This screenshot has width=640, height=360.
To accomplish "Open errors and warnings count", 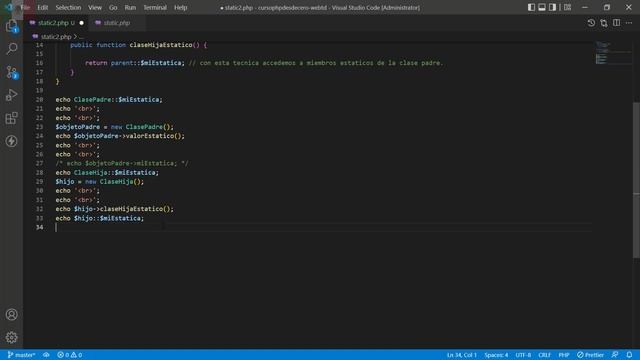I will [x=70, y=355].
